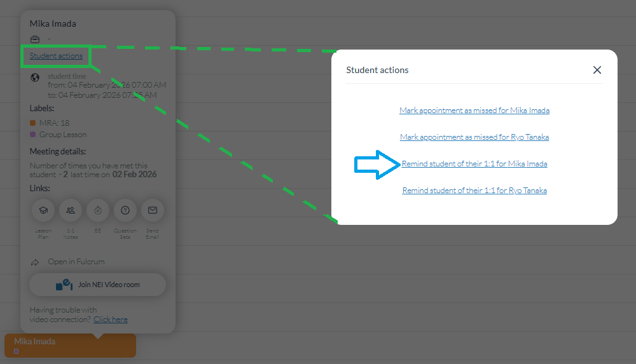This screenshot has height=364, width=636.
Task: Click Open in Fulcrum text
Action: tap(76, 262)
